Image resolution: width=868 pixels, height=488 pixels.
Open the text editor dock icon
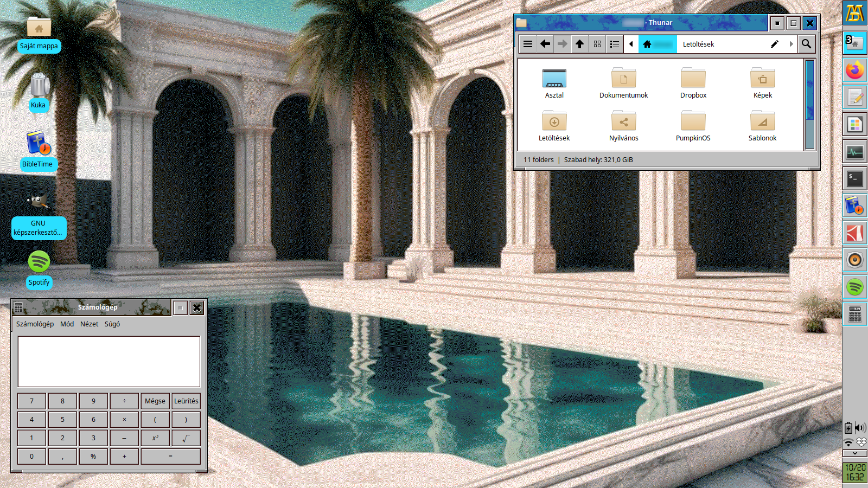click(854, 97)
